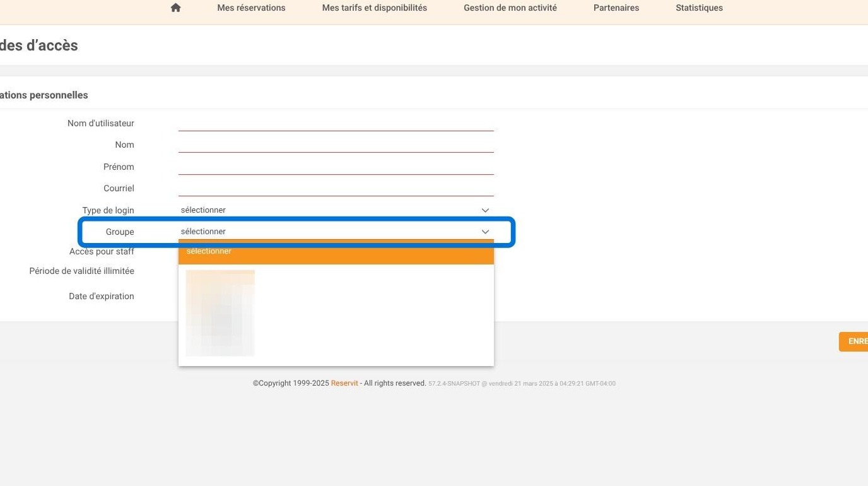Open the Groupe dropdown
868x486 pixels.
(336, 232)
